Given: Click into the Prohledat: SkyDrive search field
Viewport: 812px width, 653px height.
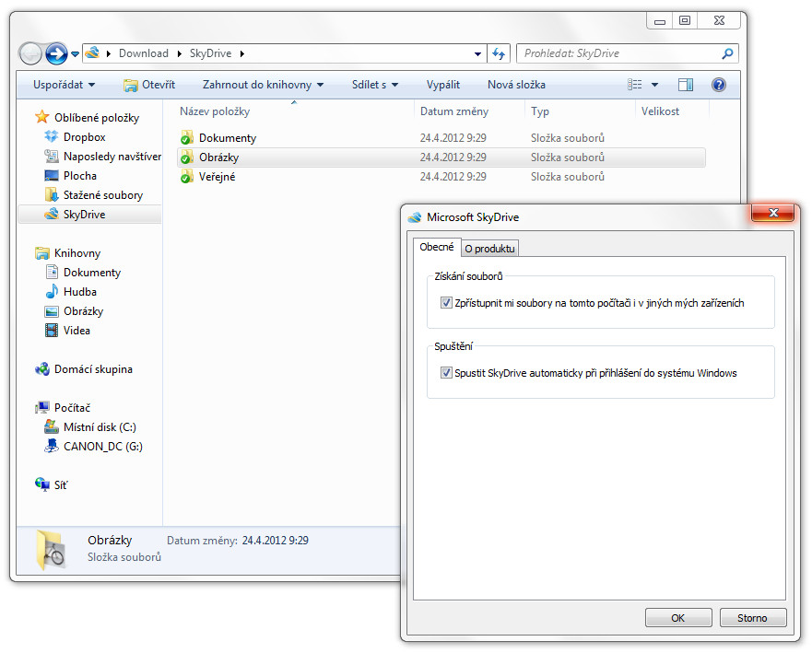Looking at the screenshot, I should 619,53.
